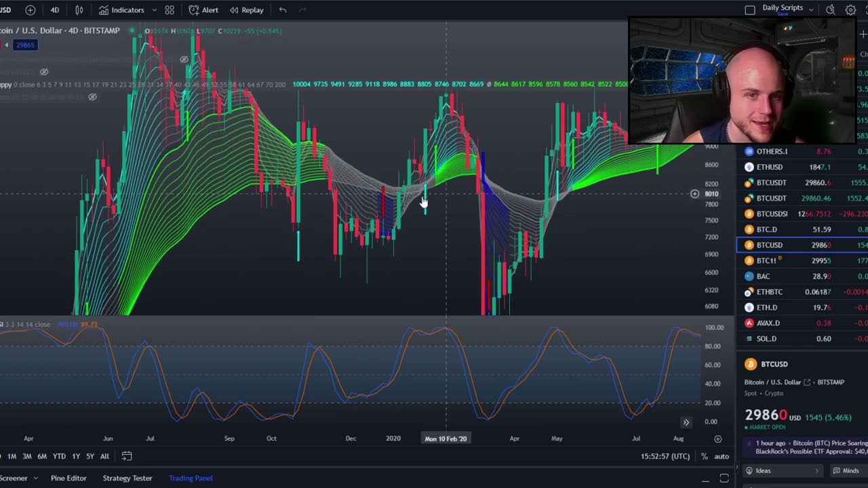Add a symbol with the watchlist plus icon
Image resolution: width=868 pixels, height=488 pixels.
[x=863, y=35]
